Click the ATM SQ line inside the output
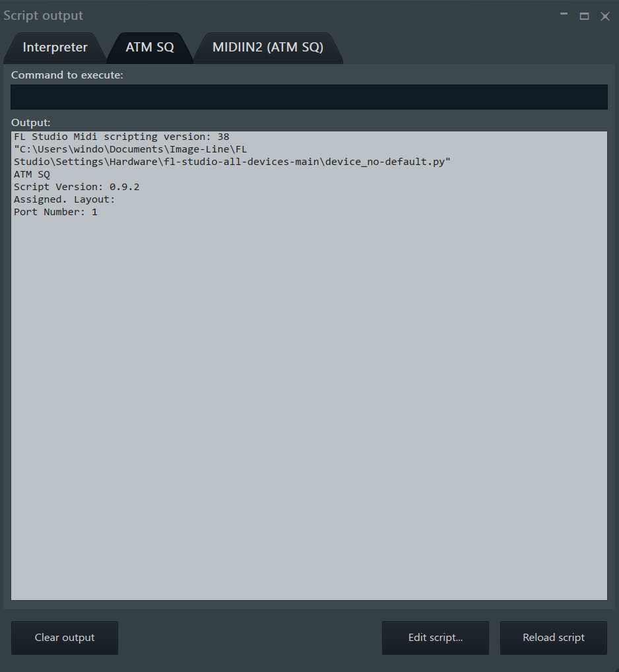619x672 pixels. pos(32,174)
